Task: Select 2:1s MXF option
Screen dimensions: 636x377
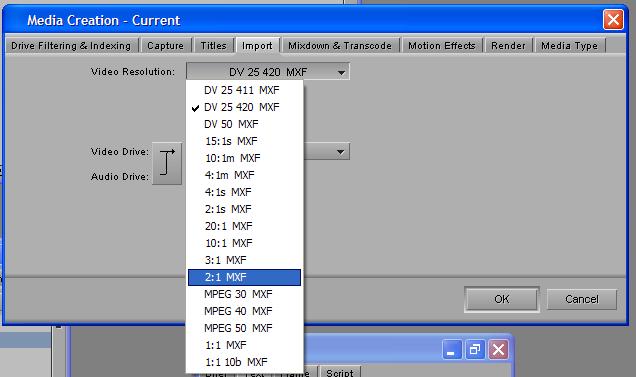Action: pyautogui.click(x=244, y=209)
